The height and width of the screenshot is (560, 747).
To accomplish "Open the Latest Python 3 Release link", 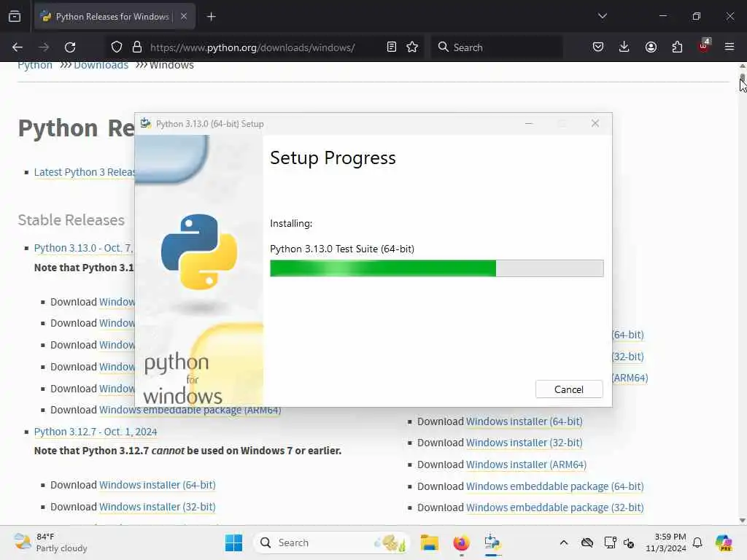I will (85, 172).
